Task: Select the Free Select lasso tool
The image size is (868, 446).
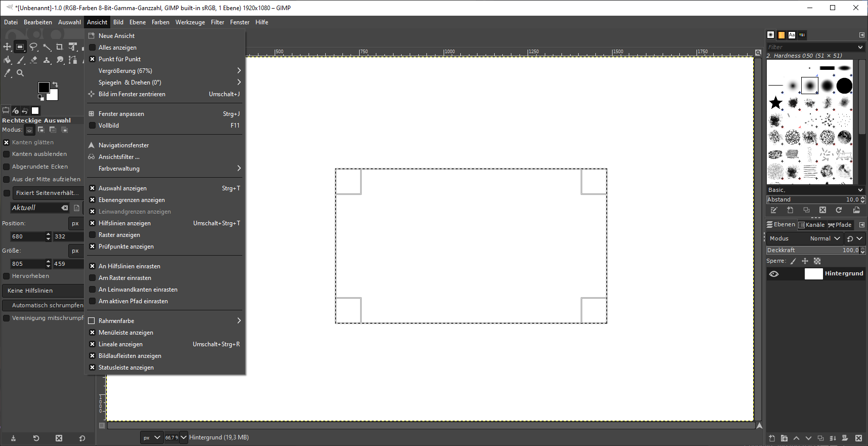Action: tap(33, 47)
